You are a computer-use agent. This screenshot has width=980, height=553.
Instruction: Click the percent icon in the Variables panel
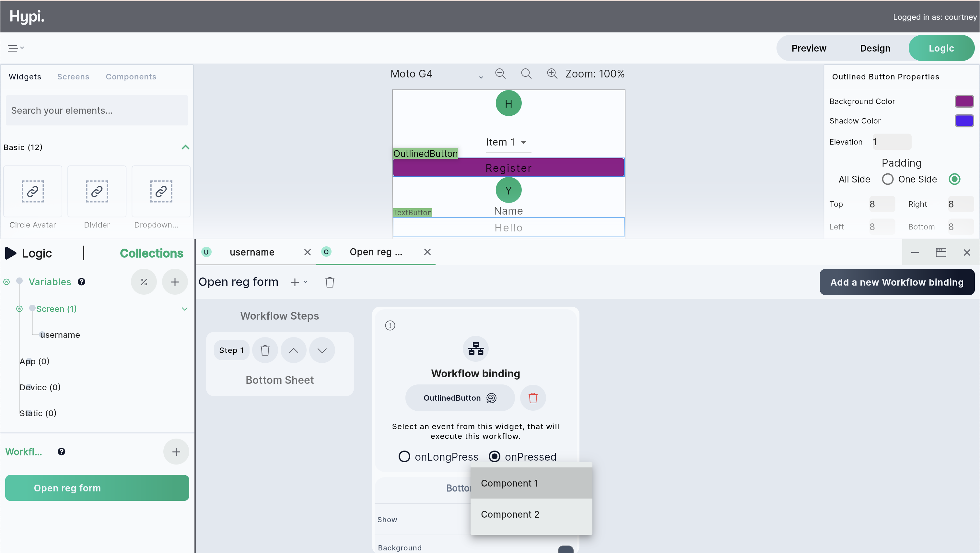(x=144, y=282)
